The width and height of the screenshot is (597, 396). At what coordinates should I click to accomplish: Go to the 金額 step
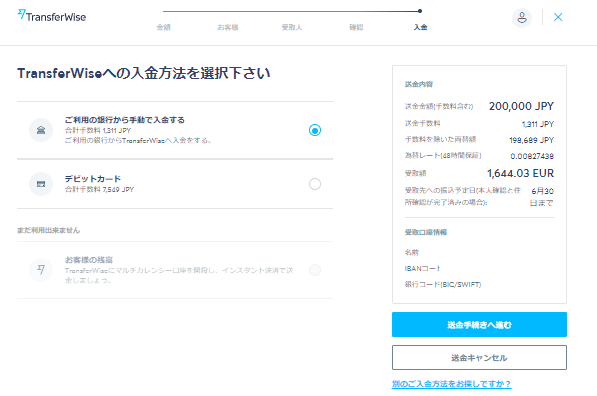click(x=164, y=27)
